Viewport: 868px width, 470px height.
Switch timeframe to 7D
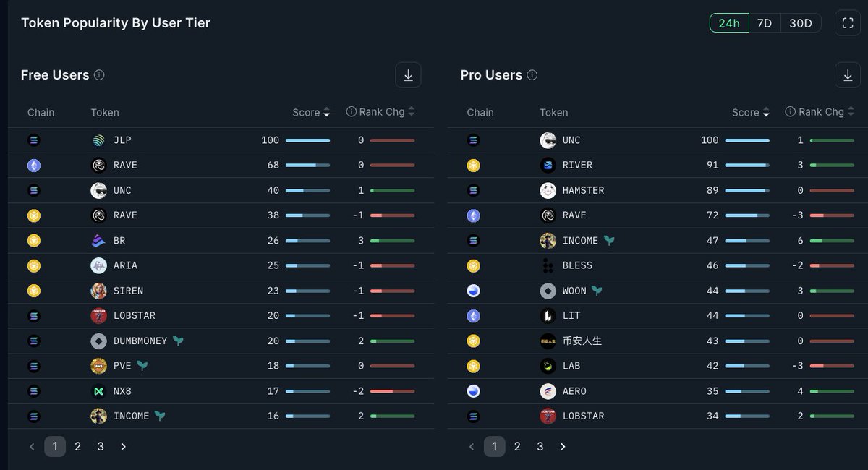(x=764, y=23)
